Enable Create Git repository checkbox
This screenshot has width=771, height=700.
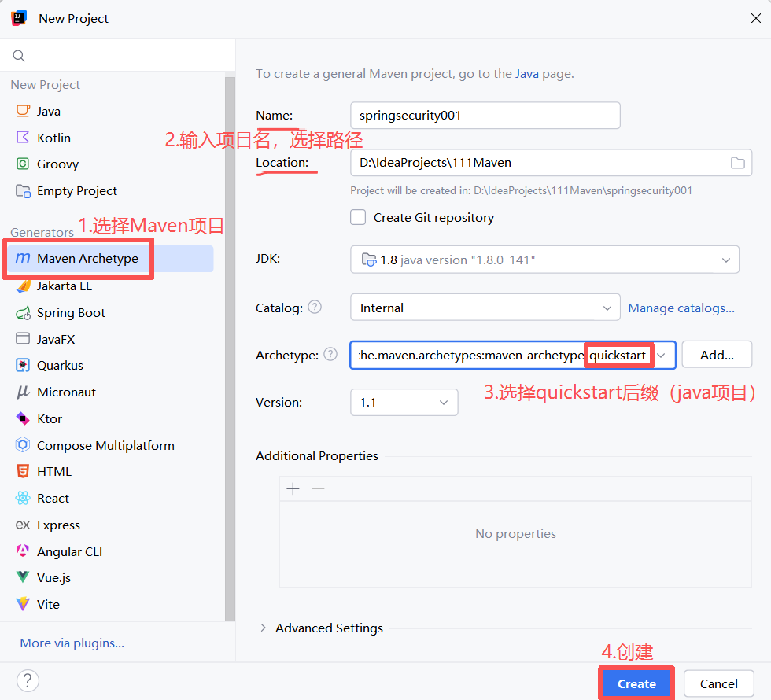(x=358, y=217)
